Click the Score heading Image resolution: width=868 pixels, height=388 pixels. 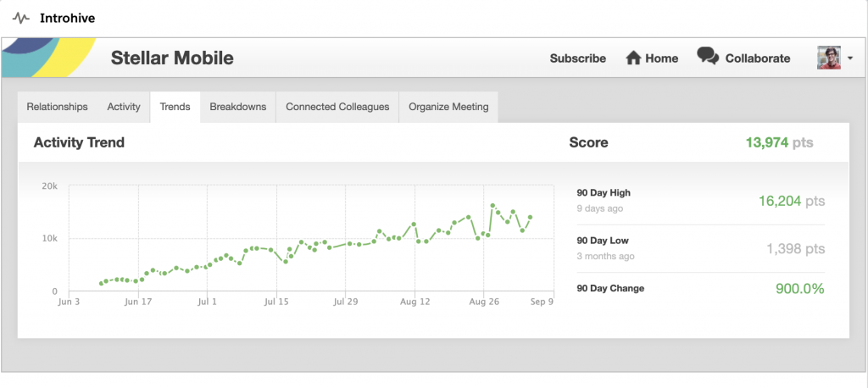pyautogui.click(x=588, y=142)
